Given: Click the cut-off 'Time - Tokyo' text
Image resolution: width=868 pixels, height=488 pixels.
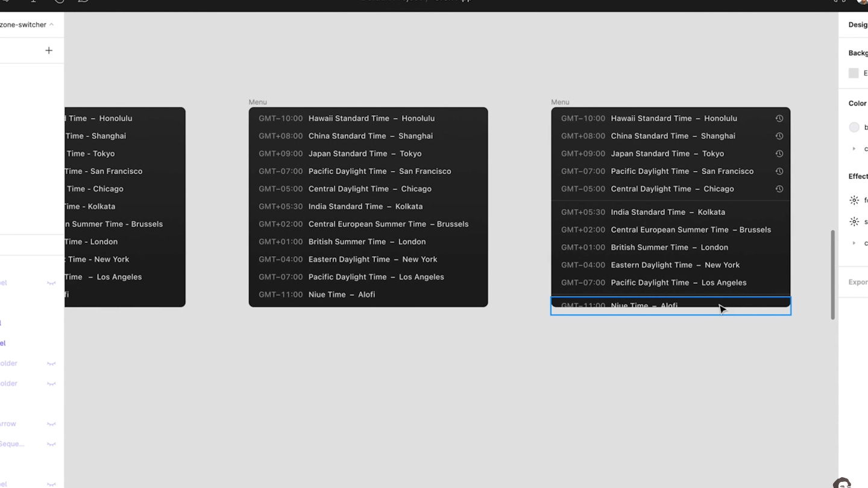Looking at the screenshot, I should tap(90, 154).
